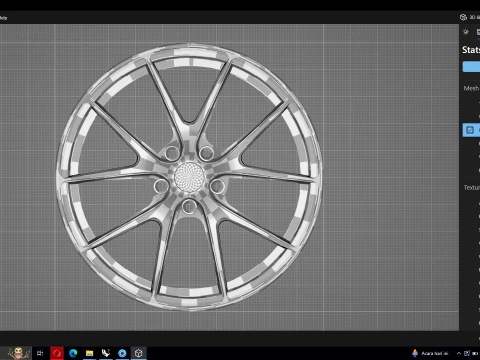Click the owl search highlight in taskbar
Viewport: 480px width, 360px height.
[x=18, y=353]
